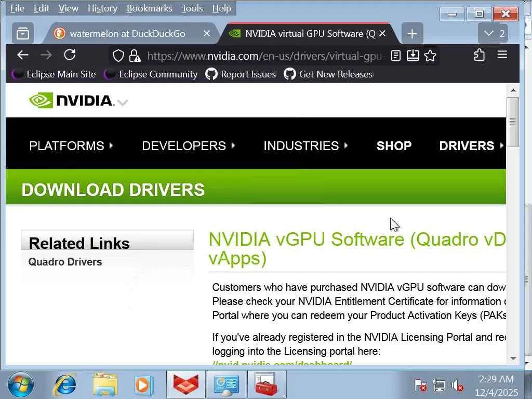Screen dimensions: 532x399
Task: Open the muted volume speaker icon
Action: pyautogui.click(x=457, y=385)
